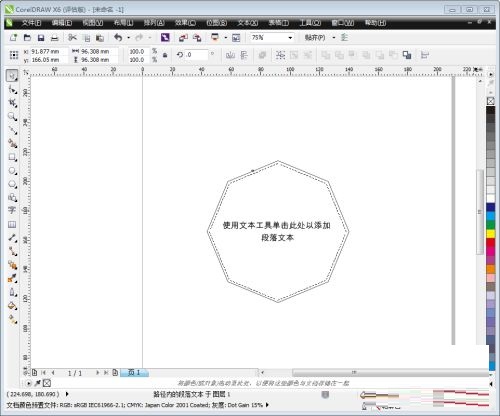
Task: Click the mirror vertically button
Action: coord(244,55)
